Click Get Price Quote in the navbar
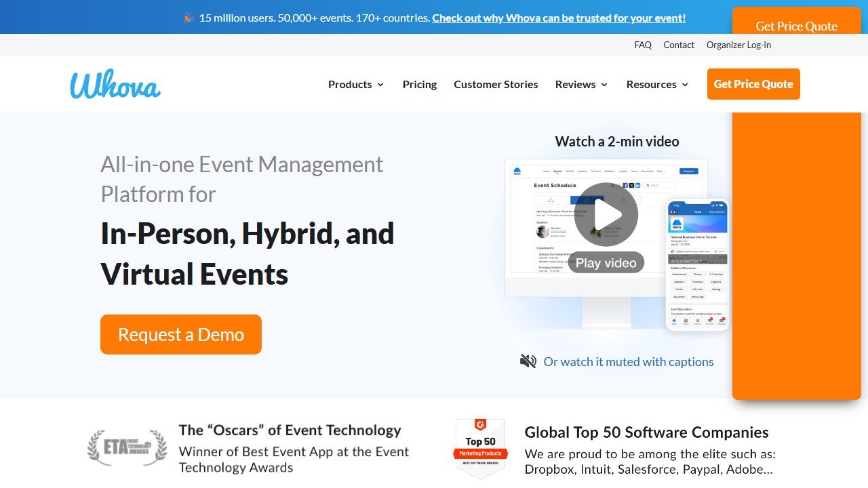 point(753,84)
